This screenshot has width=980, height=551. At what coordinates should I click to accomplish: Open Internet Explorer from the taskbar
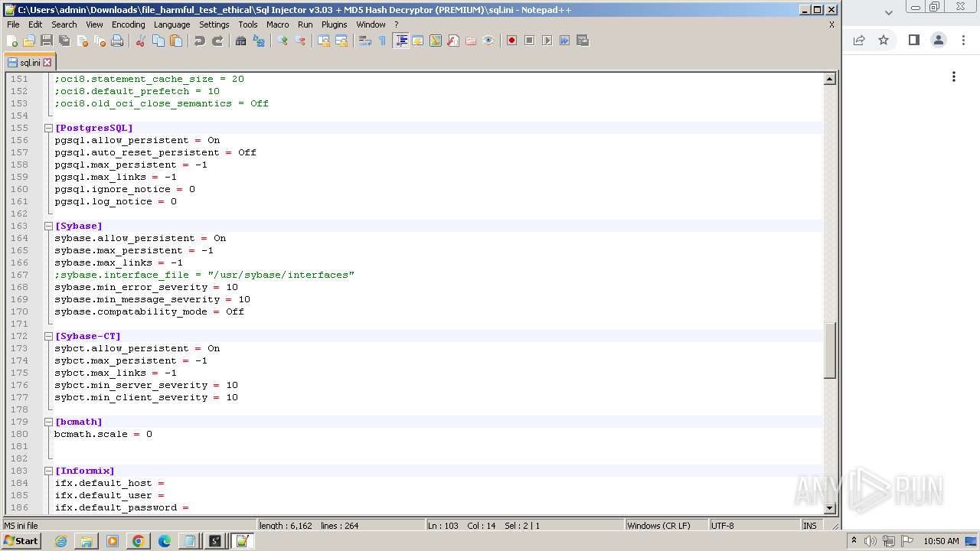(60, 541)
